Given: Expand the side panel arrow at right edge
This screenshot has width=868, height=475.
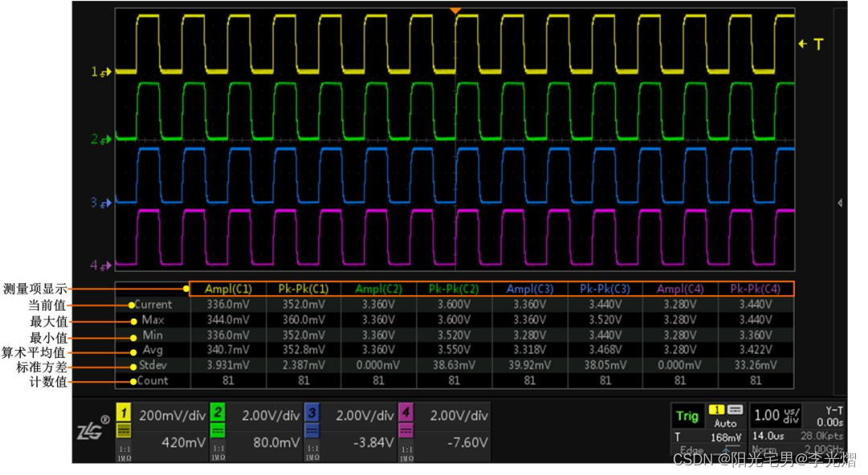Looking at the screenshot, I should (x=840, y=203).
